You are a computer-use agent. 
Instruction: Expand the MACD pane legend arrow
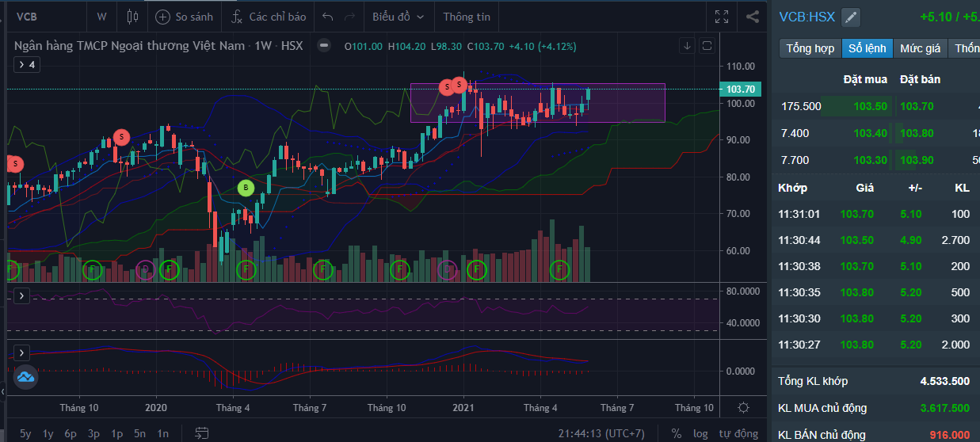pos(22,352)
